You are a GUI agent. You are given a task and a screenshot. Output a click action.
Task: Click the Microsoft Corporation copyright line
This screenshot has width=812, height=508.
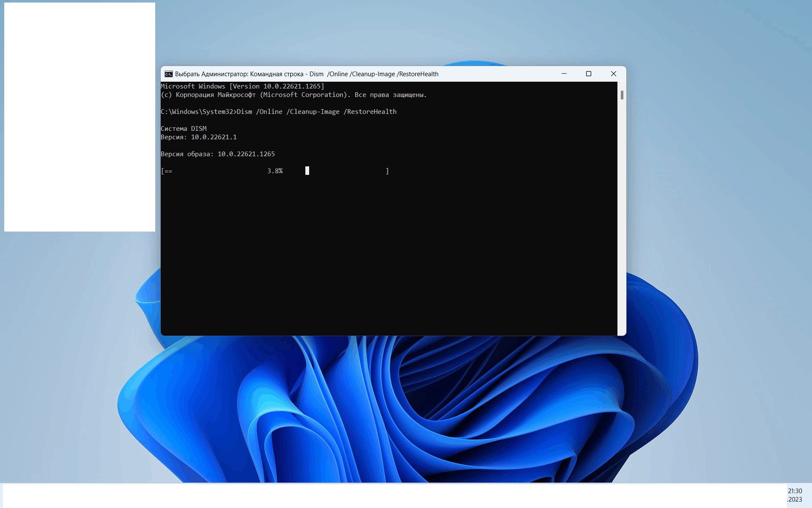(x=294, y=95)
